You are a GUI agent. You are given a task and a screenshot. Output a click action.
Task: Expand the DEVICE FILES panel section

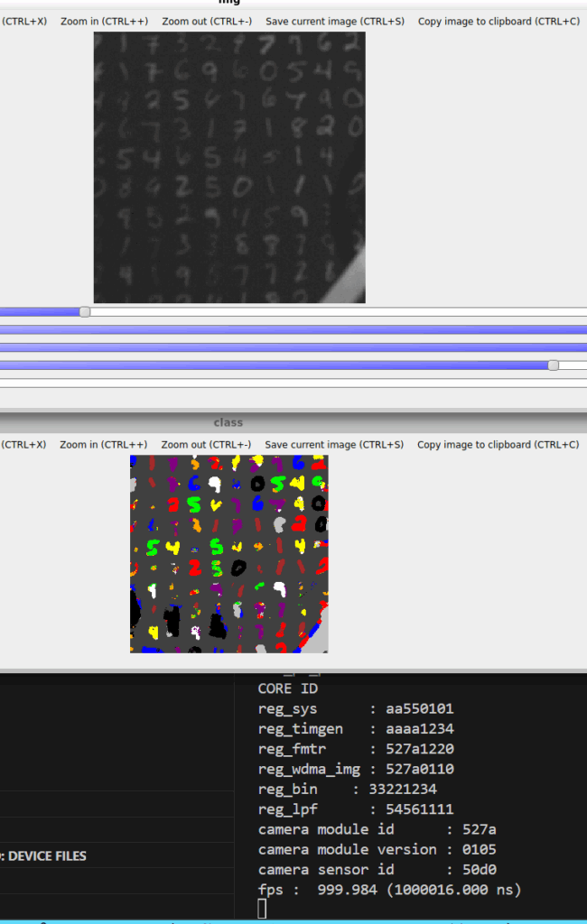pos(47,855)
